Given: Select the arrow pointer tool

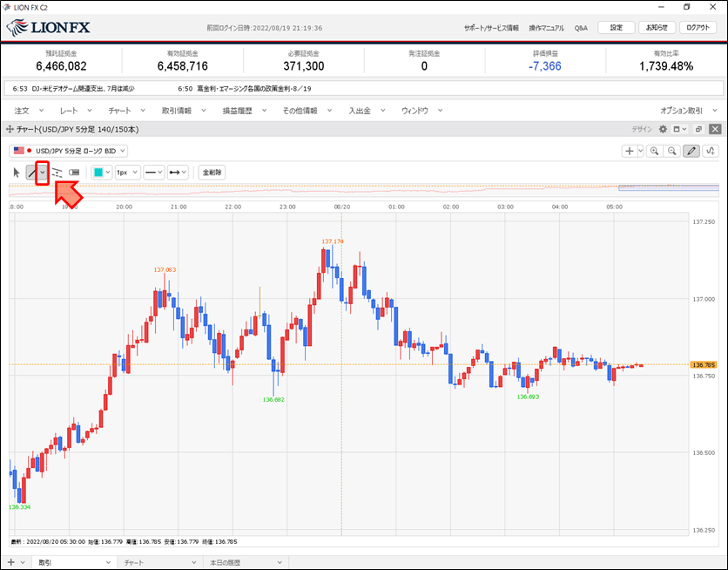Looking at the screenshot, I should (x=17, y=173).
